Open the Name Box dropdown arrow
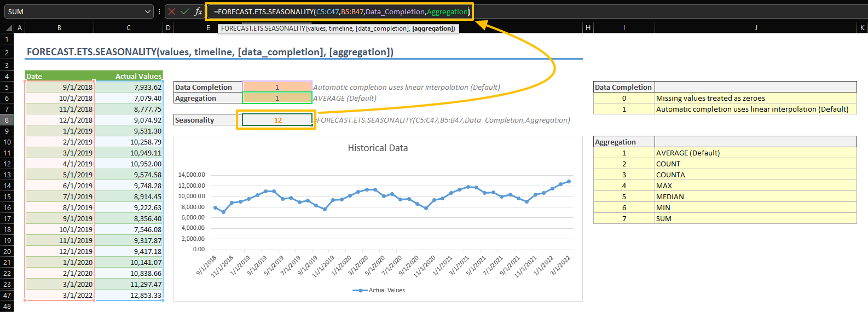This screenshot has width=868, height=312. point(148,11)
